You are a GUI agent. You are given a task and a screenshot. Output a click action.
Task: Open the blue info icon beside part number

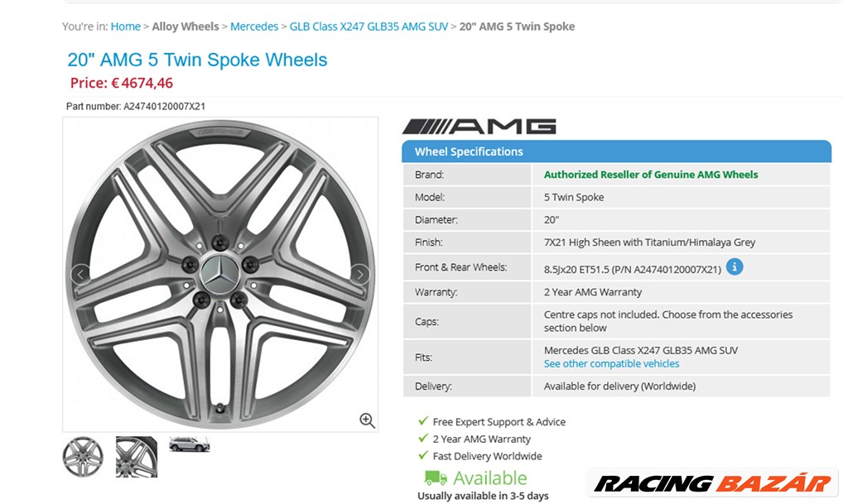point(734,266)
